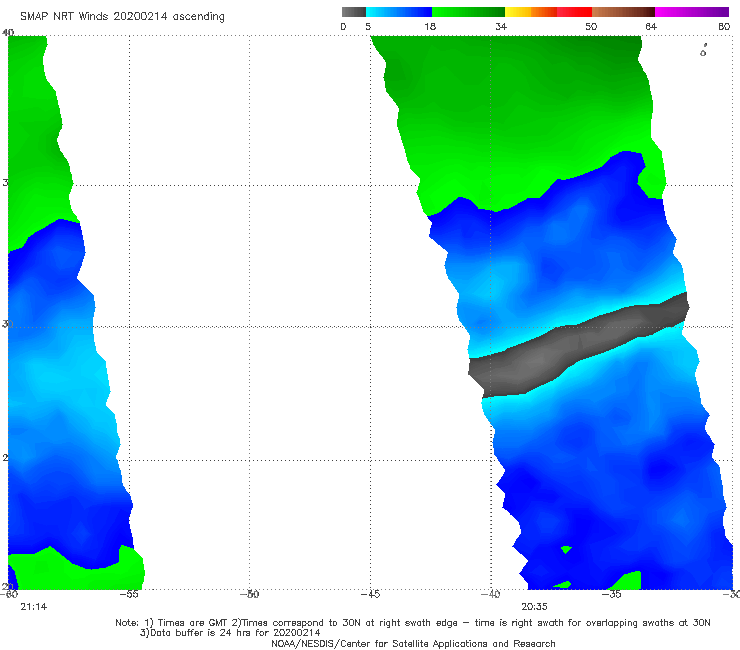Click the colorbar label '34'
This screenshot has height=650, width=740.
click(501, 26)
